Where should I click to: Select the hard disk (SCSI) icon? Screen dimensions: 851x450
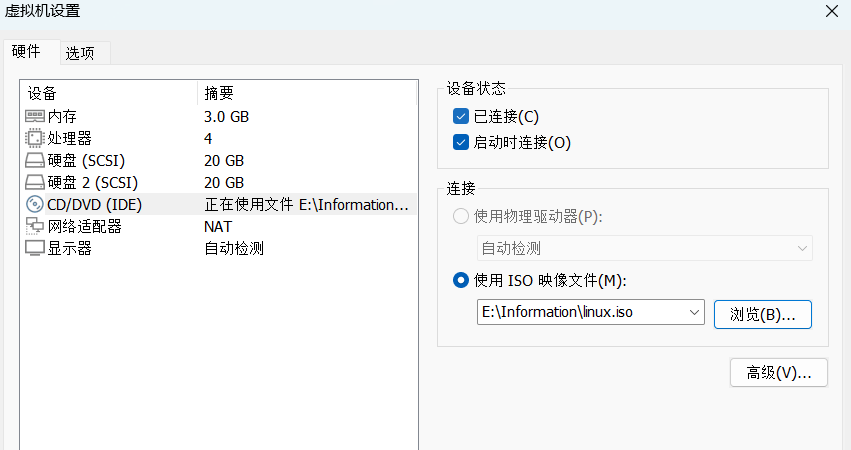(35, 160)
